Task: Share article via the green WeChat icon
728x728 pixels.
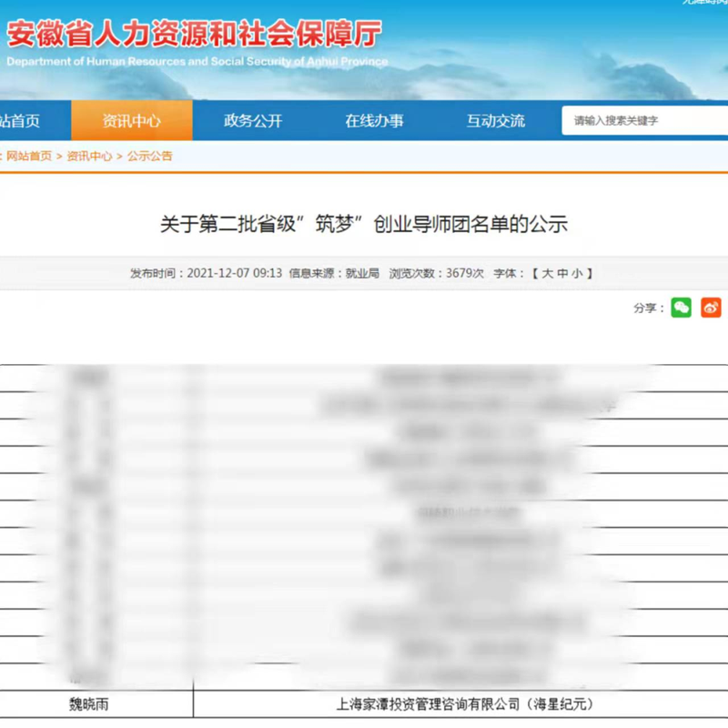Action: coord(681,308)
